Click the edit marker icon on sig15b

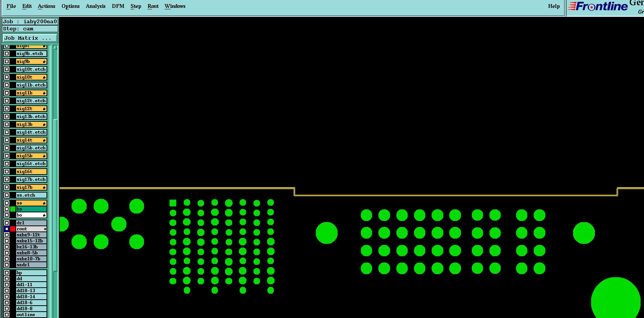[x=44, y=156]
